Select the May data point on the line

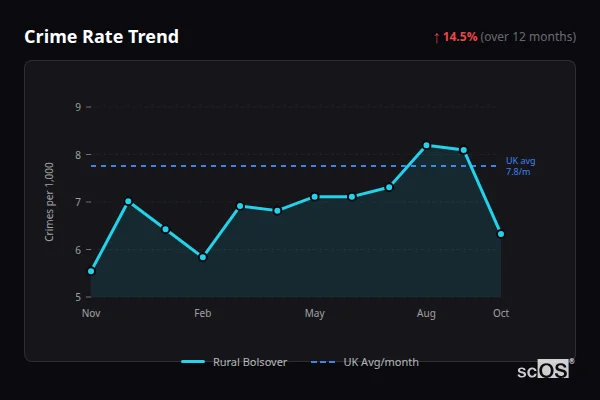click(x=314, y=197)
